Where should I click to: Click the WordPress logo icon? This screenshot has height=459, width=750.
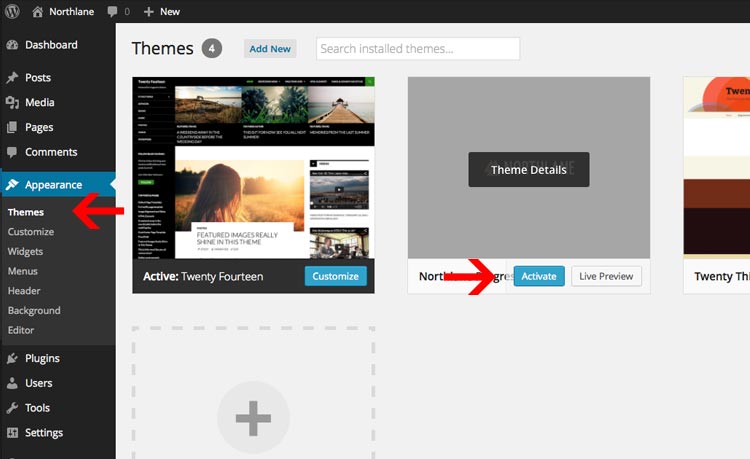pos(12,11)
